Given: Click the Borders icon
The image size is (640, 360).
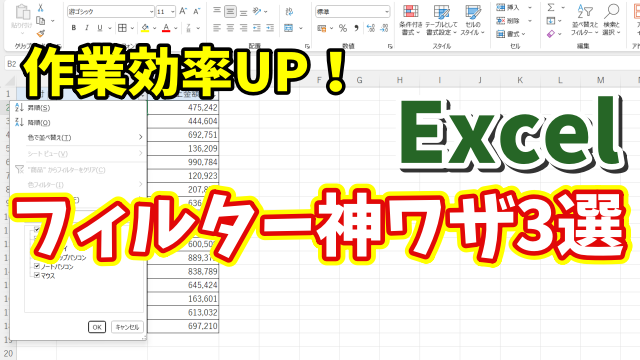Looking at the screenshot, I should point(122,28).
